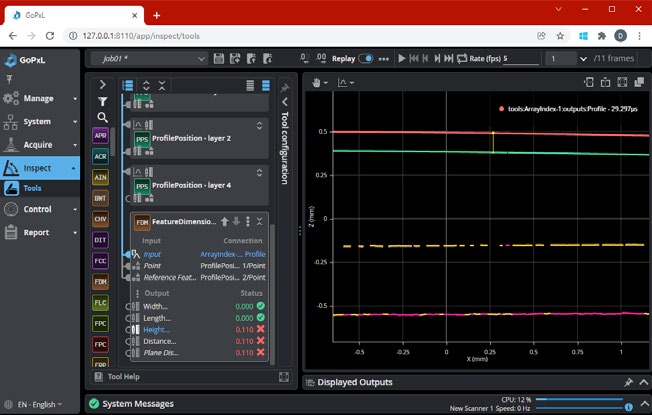The image size is (652, 415).
Task: Open the Control menu
Action: tap(40, 209)
